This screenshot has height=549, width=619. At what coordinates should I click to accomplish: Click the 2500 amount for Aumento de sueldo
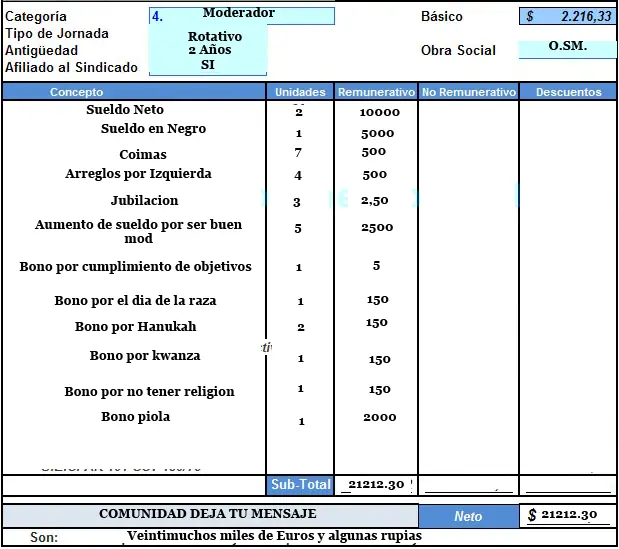[x=377, y=227]
